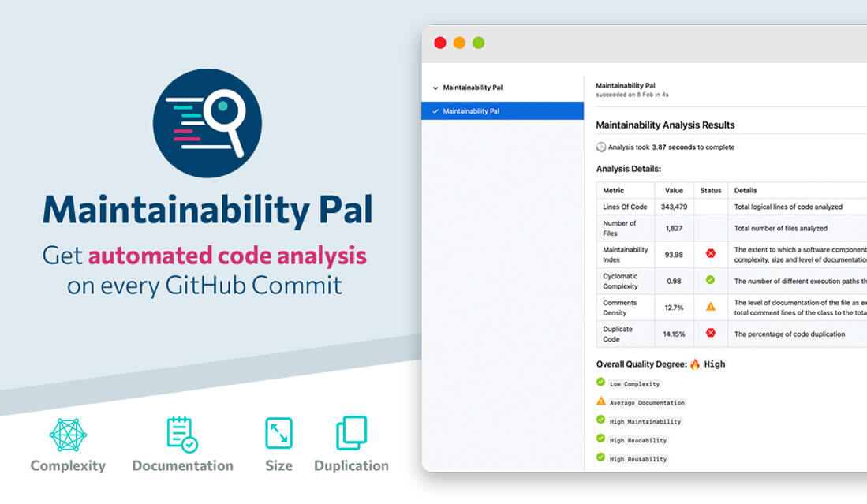Click the Maintainability Pal magnifier logo
The width and height of the screenshot is (867, 504).
(x=207, y=123)
